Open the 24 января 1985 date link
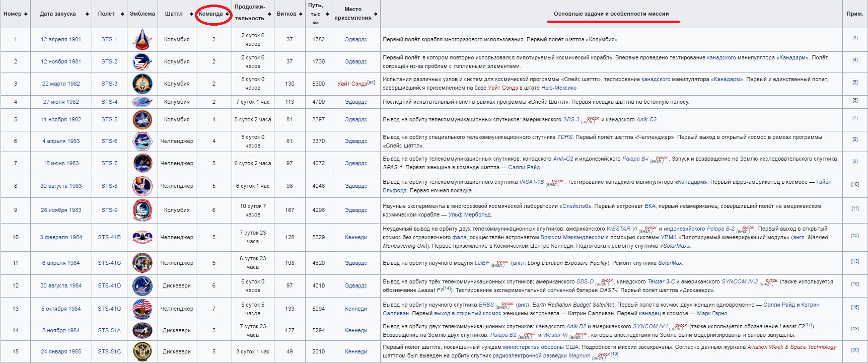 (x=61, y=351)
